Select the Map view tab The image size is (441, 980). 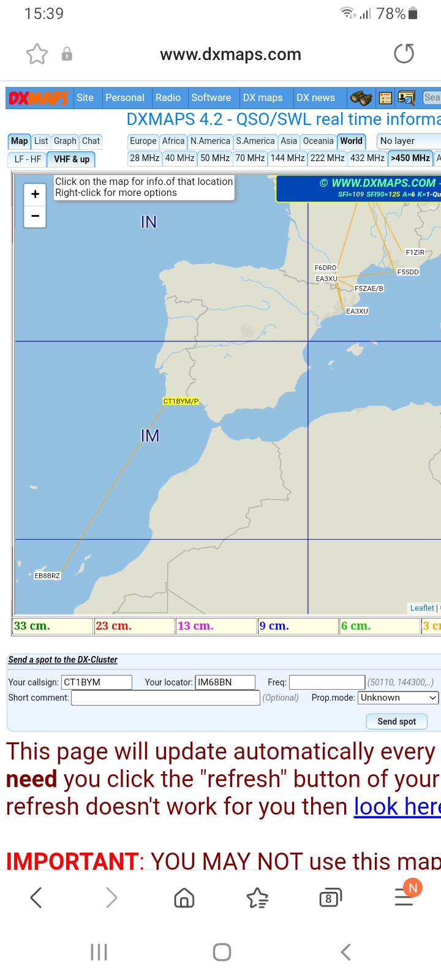pos(20,141)
